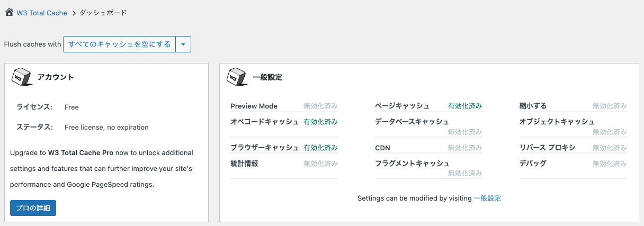Open the 一般設定 settings link
The height and width of the screenshot is (226, 644).
click(487, 198)
